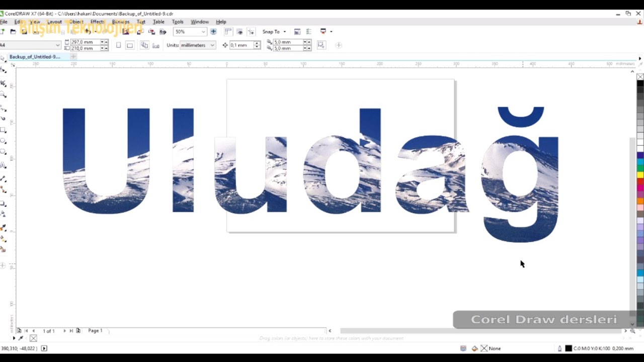Select the Text tool
The width and height of the screenshot is (644, 362).
click(x=4, y=165)
